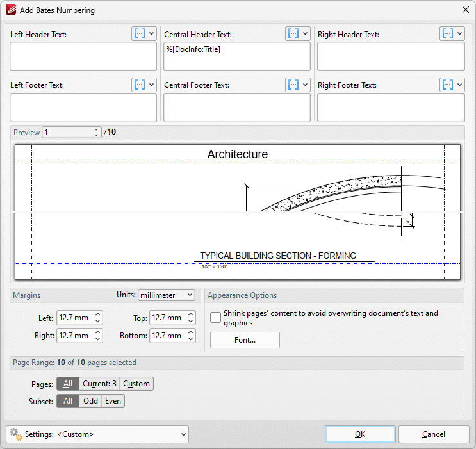Expand the Left Footer Text macro dropdown arrow
476x449 pixels.
151,85
